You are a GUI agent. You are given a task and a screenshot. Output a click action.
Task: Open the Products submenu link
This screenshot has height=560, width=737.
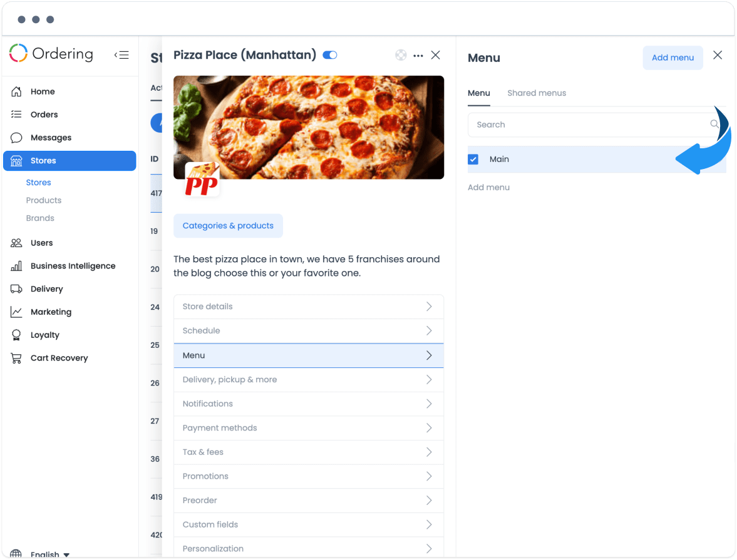point(44,200)
